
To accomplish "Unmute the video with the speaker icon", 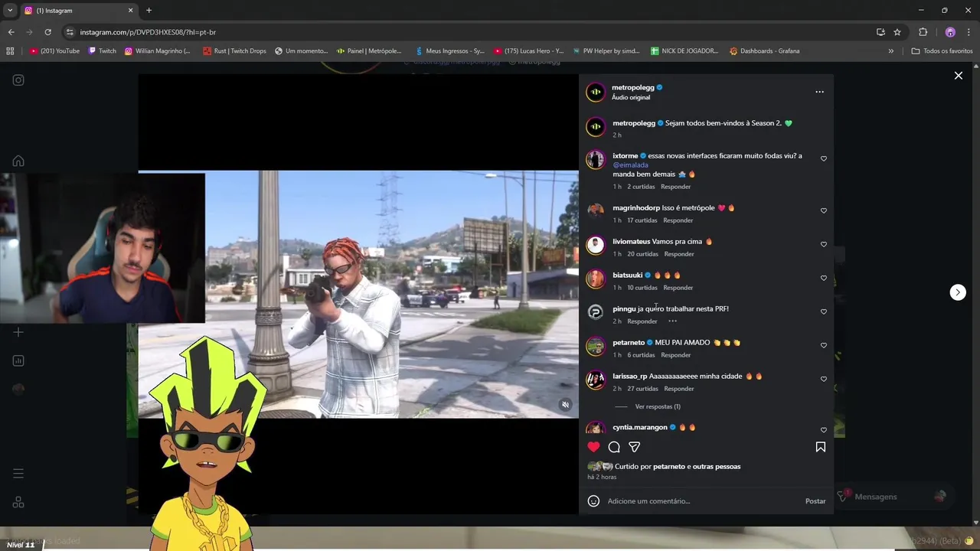I will [x=565, y=405].
